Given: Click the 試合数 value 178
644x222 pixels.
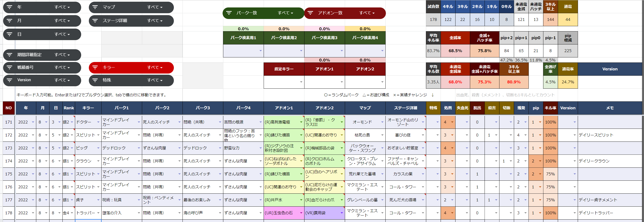Looking at the screenshot, I should point(433,19).
